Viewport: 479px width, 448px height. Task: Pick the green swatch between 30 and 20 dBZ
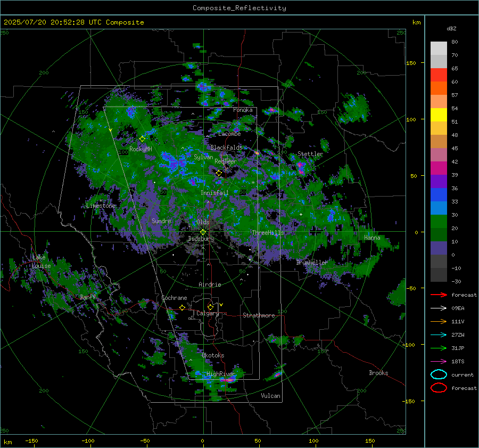439,222
